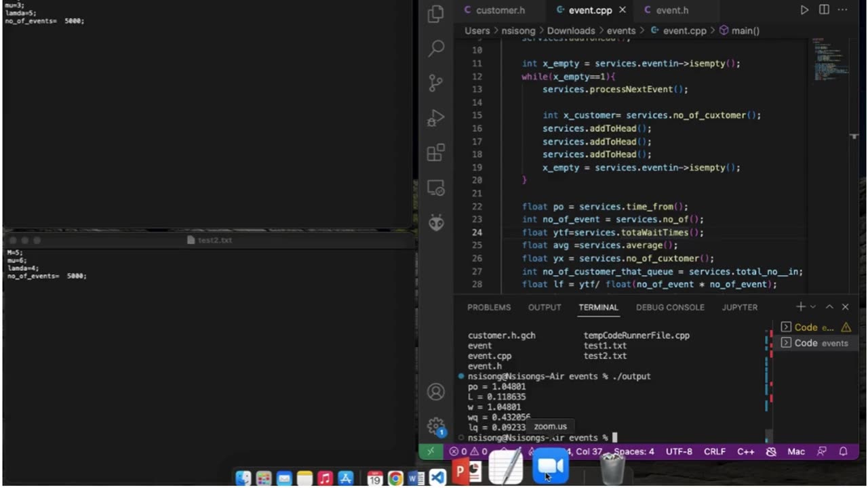Split the editor right
Viewport: 868px width, 488px height.
[824, 10]
